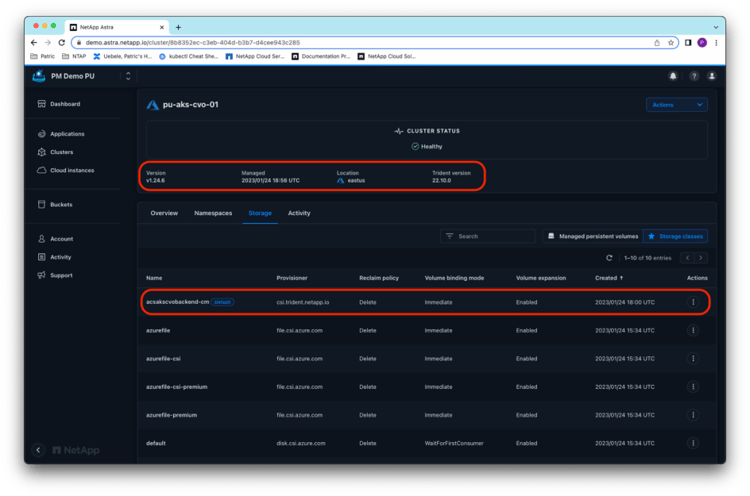Viewport: 750px width, 496px height.
Task: Expand the Actions dropdown button
Action: click(x=678, y=104)
